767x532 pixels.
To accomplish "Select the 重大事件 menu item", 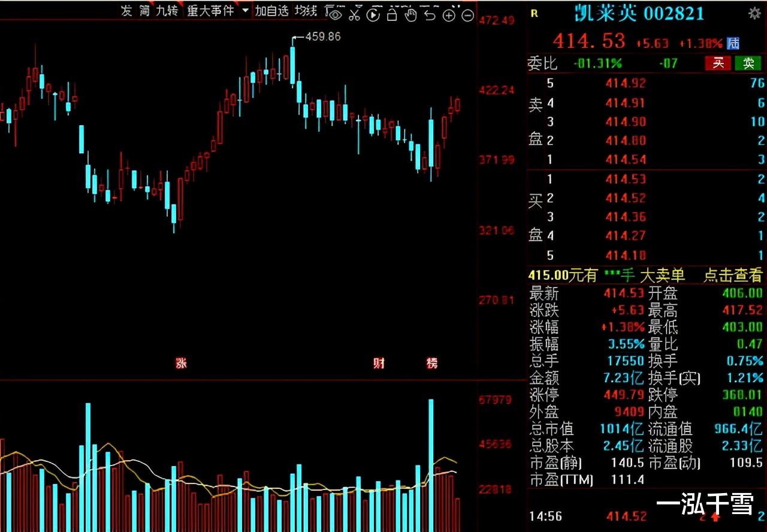I will point(210,11).
